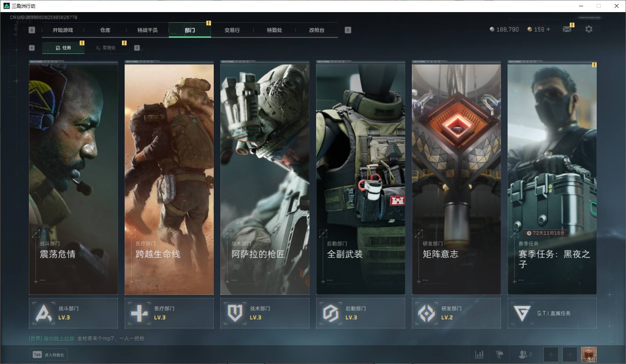Click the 三角洲行动 app icon in title bar

pyautogui.click(x=6, y=6)
